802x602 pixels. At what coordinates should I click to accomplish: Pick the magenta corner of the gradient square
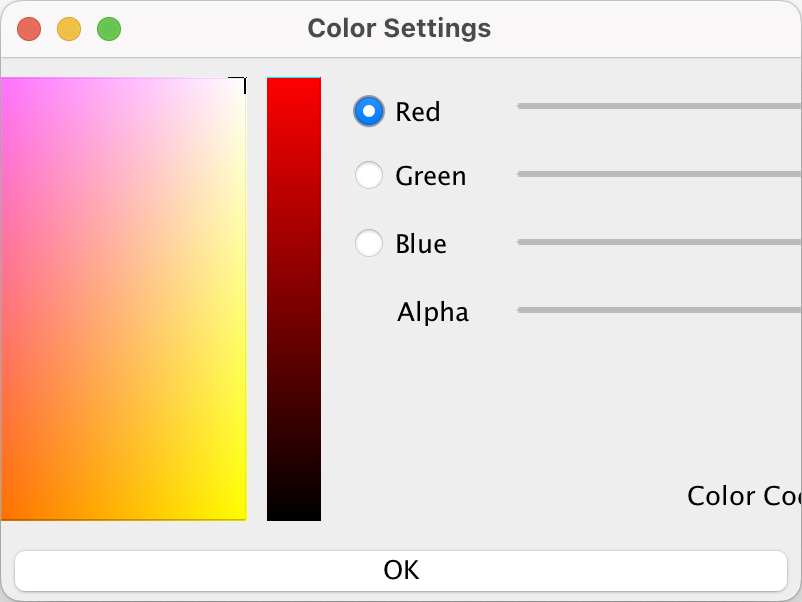coord(6,85)
